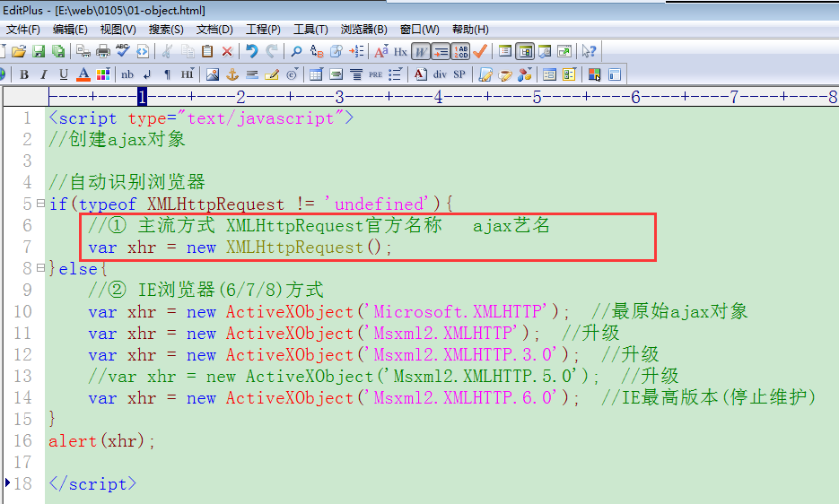Screen dimensions: 839x504
Task: Click the Save floppy disk icon
Action: [39, 51]
